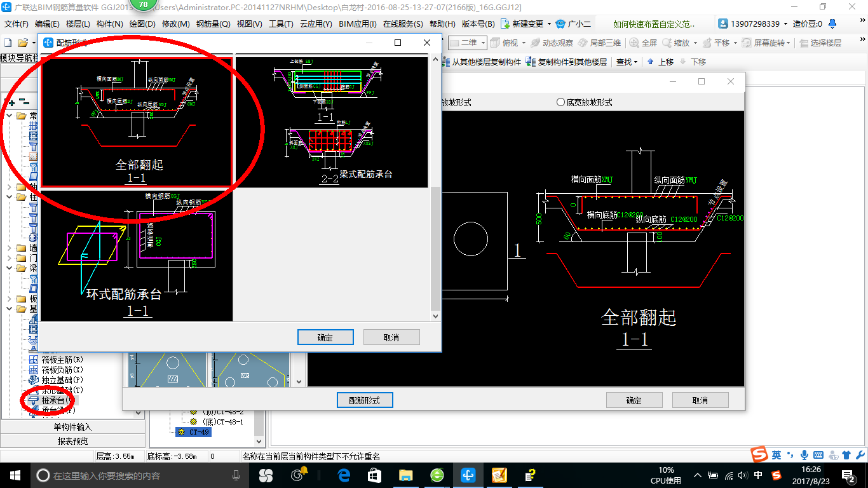Open the Sogou input method taskbar icon

pyautogui.click(x=776, y=475)
